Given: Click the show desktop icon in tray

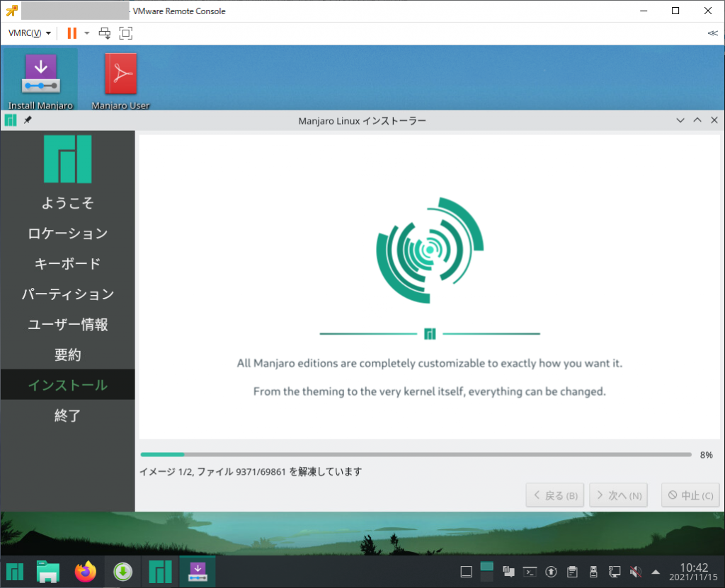Looking at the screenshot, I should pos(466,572).
